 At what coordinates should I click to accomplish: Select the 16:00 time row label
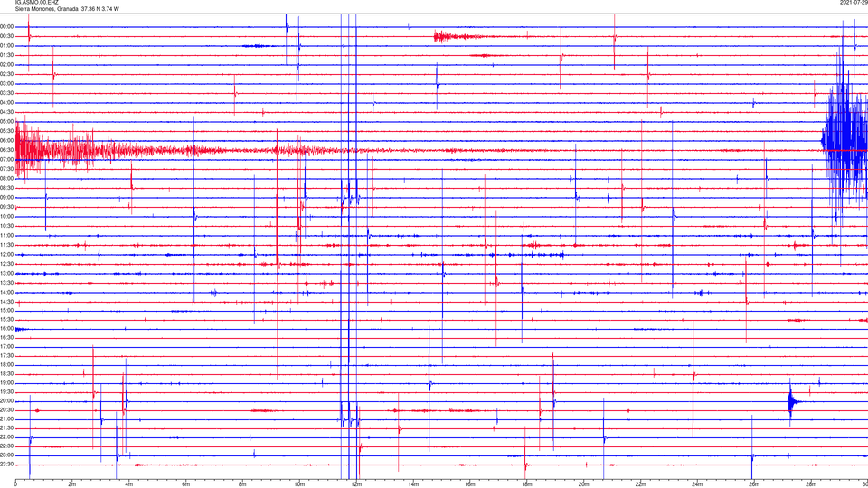pos(6,328)
